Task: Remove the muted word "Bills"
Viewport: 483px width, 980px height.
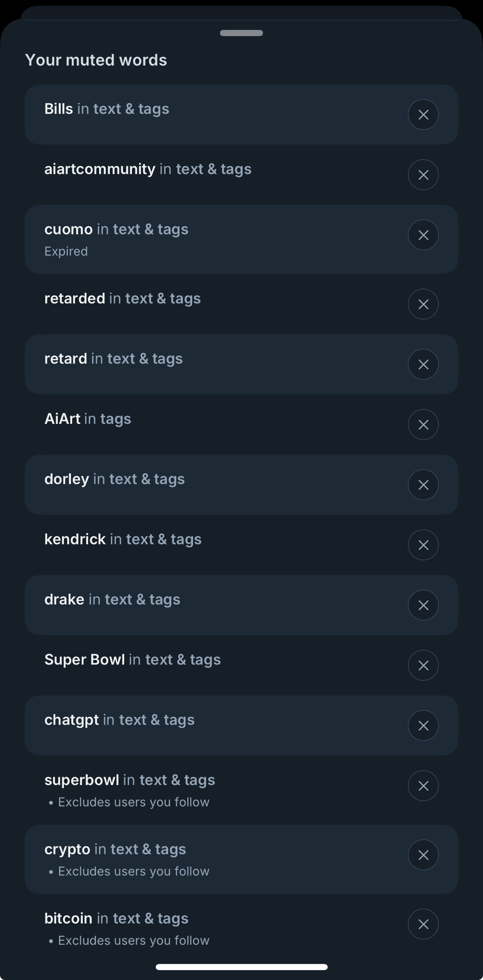Action: coord(423,115)
